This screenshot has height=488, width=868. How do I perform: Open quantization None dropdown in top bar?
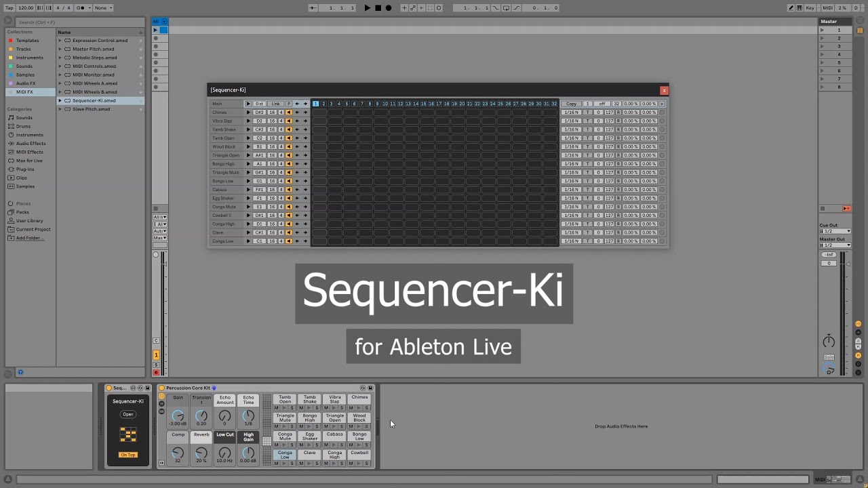click(103, 8)
